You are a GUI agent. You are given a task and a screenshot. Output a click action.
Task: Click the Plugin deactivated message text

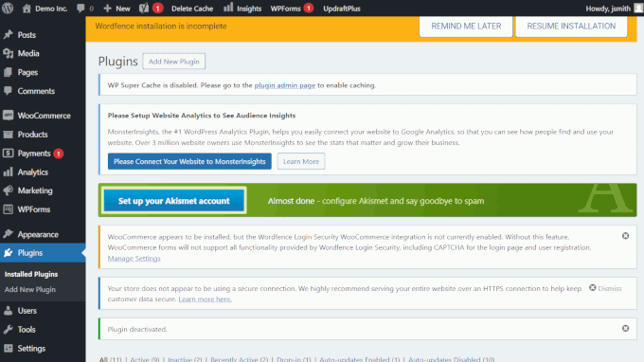click(137, 329)
